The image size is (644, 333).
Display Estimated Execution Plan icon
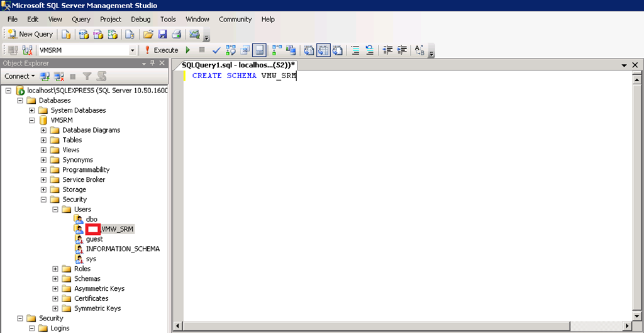231,50
